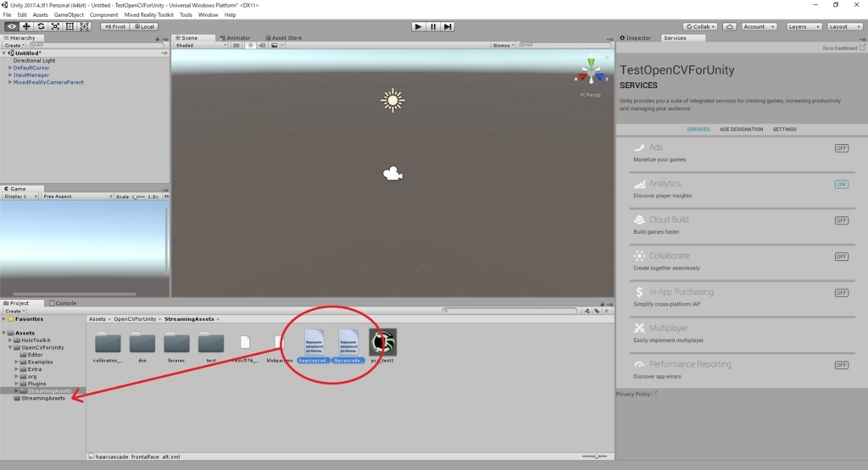This screenshot has width=868, height=470.
Task: Toggle Pivot handle position
Action: [x=115, y=26]
